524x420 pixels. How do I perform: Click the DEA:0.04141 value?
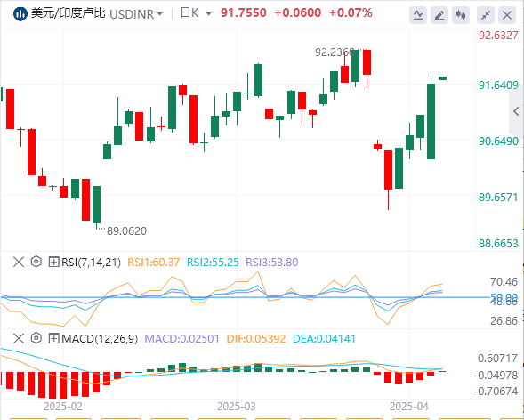(x=324, y=339)
